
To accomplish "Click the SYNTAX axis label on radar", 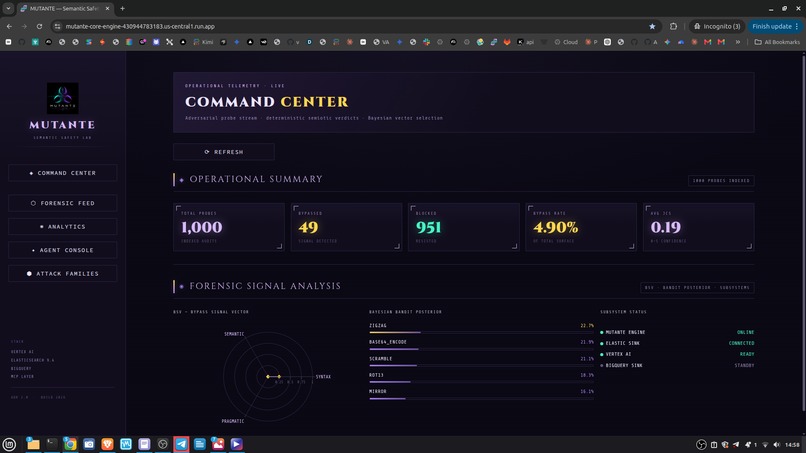I will click(x=323, y=376).
